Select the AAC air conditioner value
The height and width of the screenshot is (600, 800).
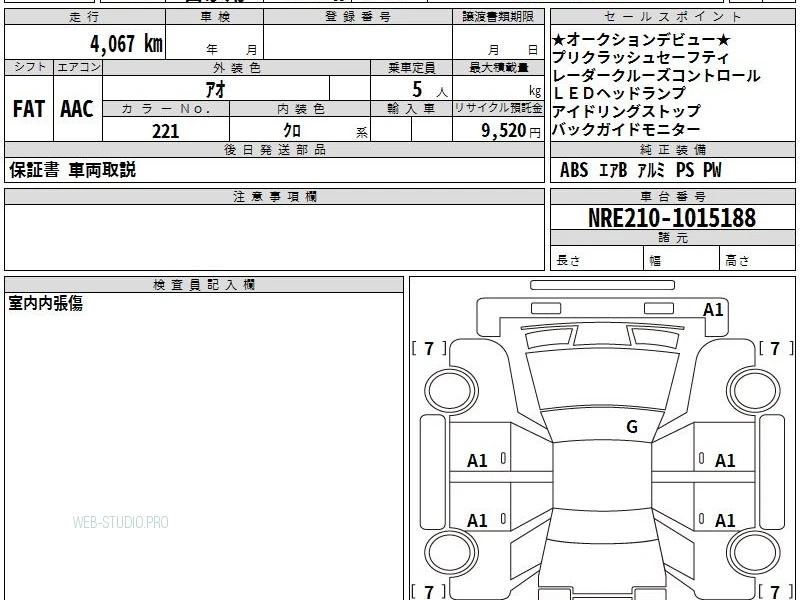pos(77,109)
